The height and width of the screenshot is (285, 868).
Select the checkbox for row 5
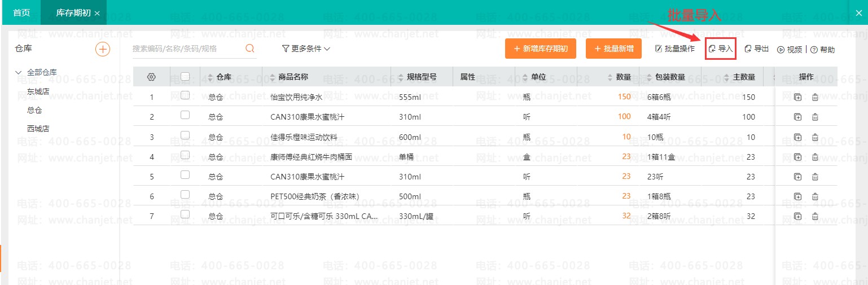pyautogui.click(x=185, y=175)
